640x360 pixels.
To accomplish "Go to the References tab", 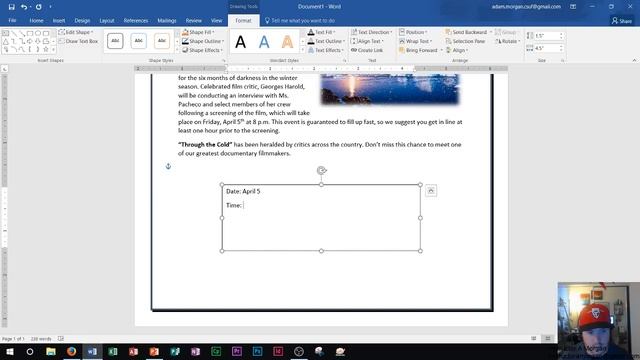I will [x=136, y=20].
